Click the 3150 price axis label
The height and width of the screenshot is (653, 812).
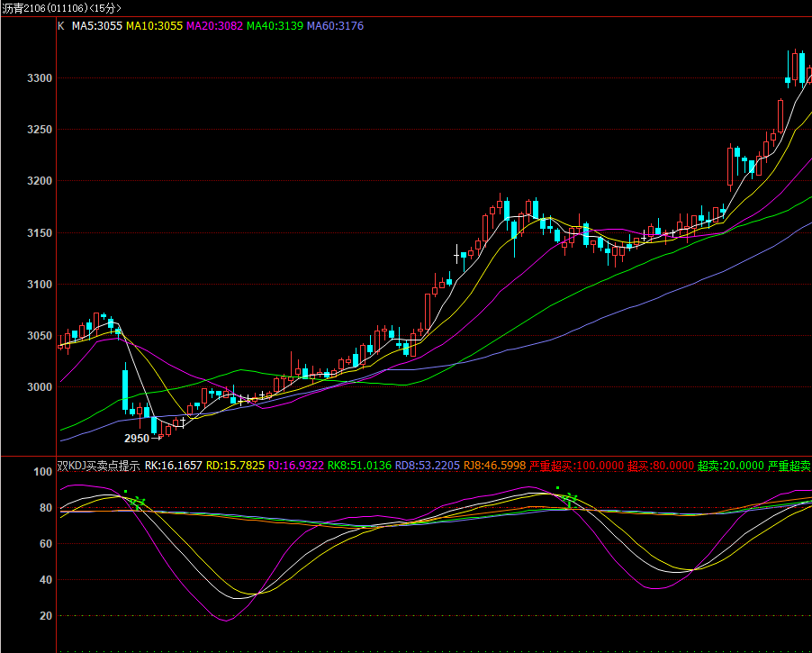pos(40,233)
